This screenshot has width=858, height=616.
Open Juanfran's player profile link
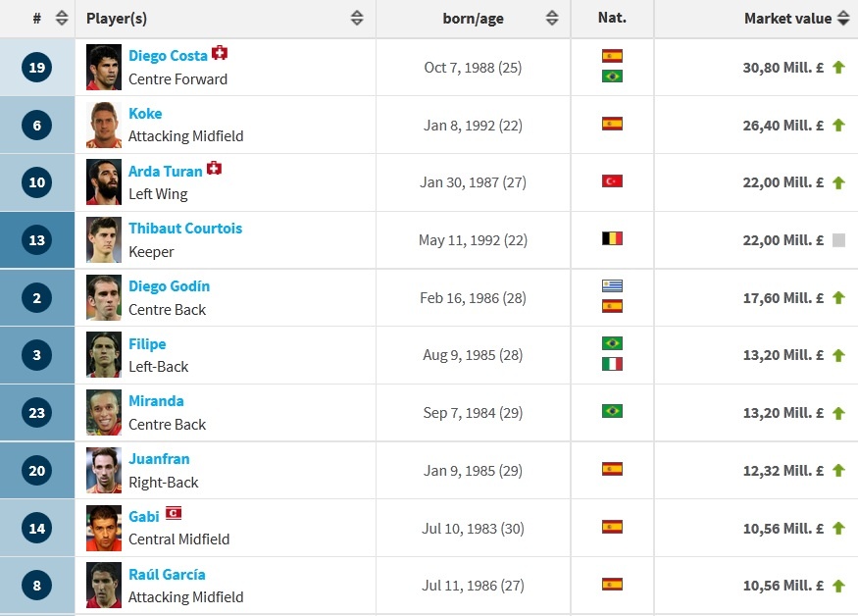[159, 459]
